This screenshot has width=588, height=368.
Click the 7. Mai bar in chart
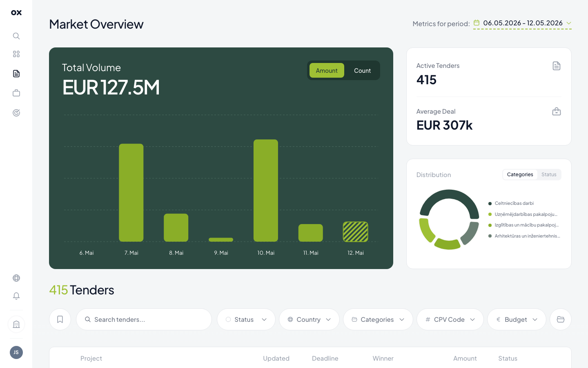(x=131, y=193)
